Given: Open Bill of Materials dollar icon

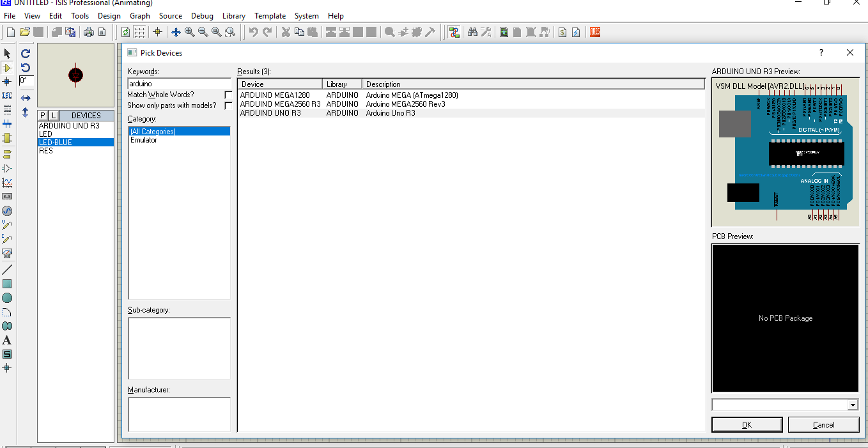Looking at the screenshot, I should click(x=562, y=32).
